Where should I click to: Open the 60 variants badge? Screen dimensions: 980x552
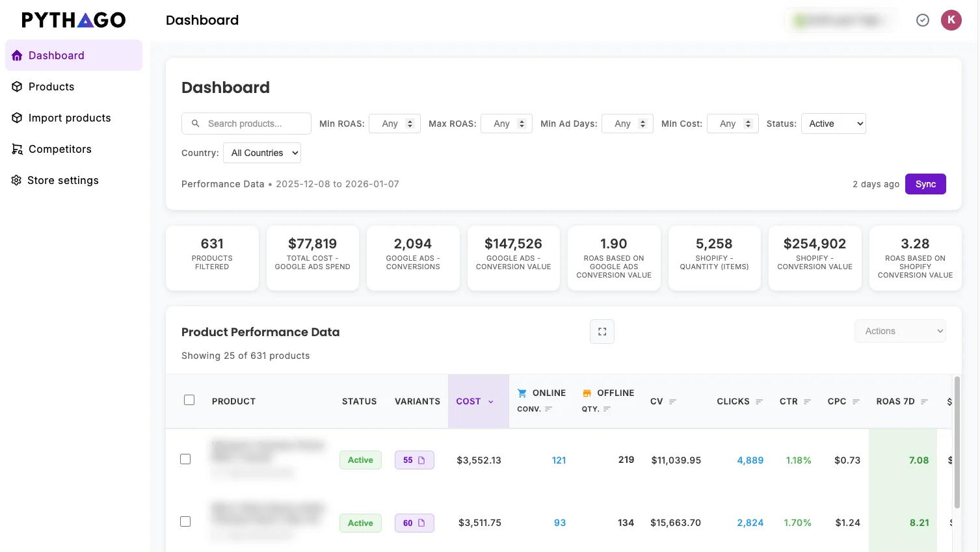(x=414, y=523)
